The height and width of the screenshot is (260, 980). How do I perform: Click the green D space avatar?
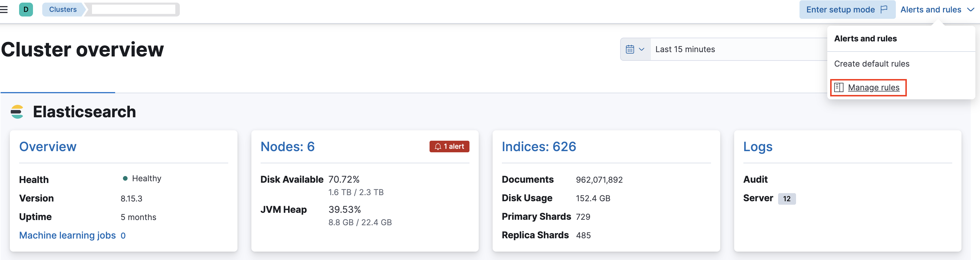pos(26,10)
